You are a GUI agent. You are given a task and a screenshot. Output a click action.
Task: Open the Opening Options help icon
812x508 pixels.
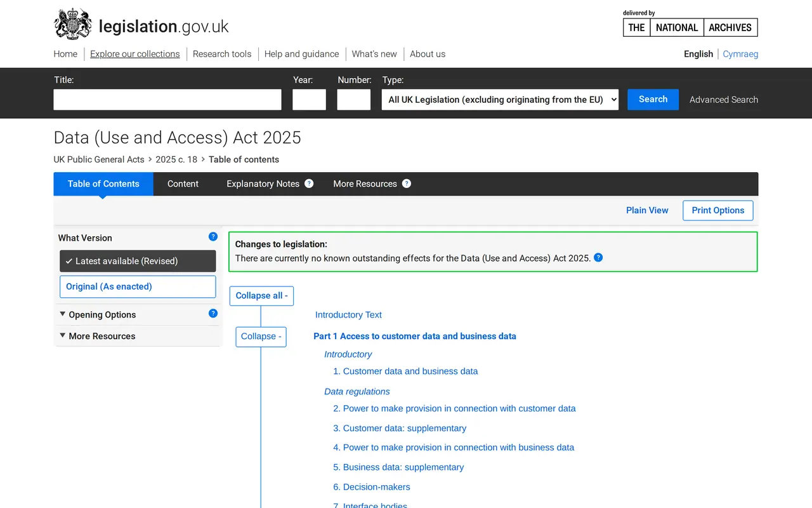[213, 313]
